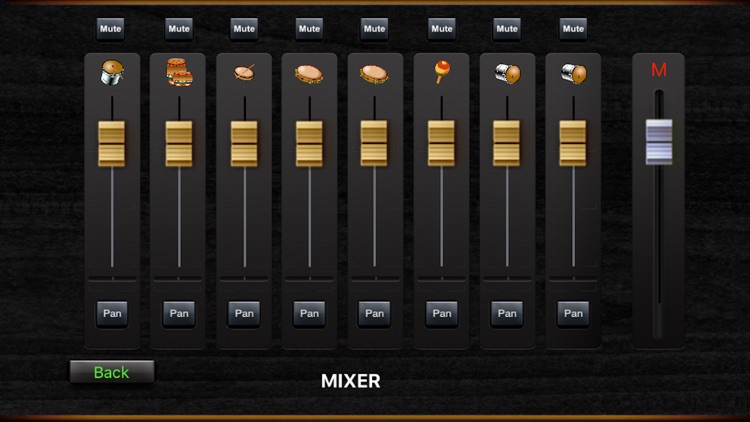Mute channel 2 with the stacked drums
Image resolution: width=750 pixels, height=422 pixels.
(x=179, y=29)
